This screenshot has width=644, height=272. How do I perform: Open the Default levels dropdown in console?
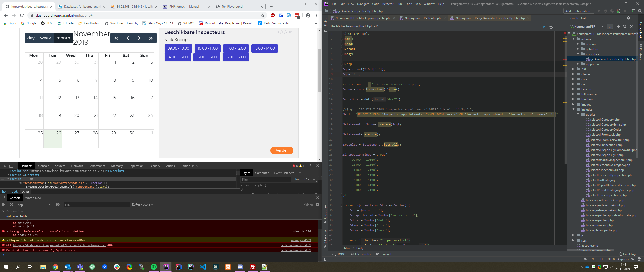tap(142, 205)
